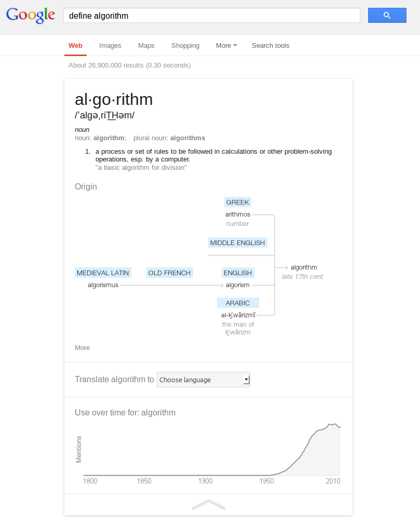Switch to the Maps tab
The height and width of the screenshot is (525, 420).
tap(146, 46)
